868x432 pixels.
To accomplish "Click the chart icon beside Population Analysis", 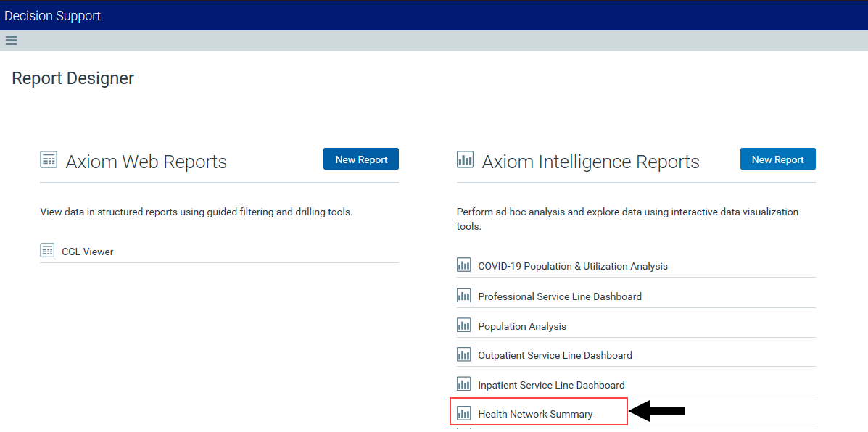I will point(463,325).
